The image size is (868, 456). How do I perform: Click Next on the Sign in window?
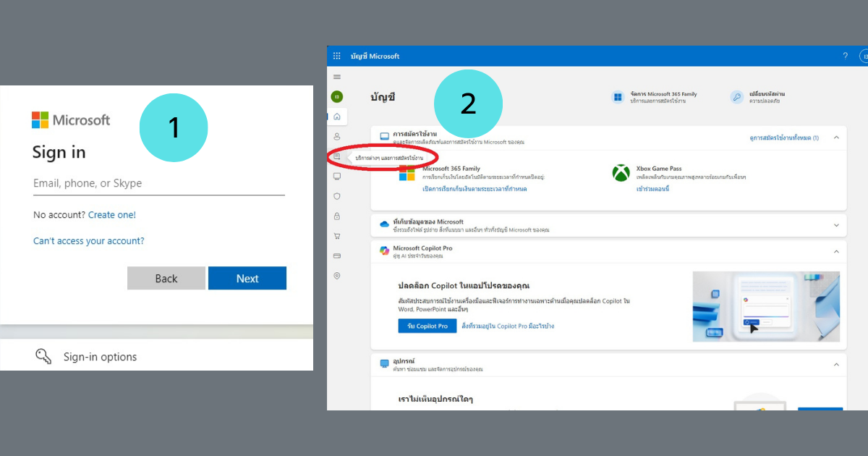pos(247,279)
